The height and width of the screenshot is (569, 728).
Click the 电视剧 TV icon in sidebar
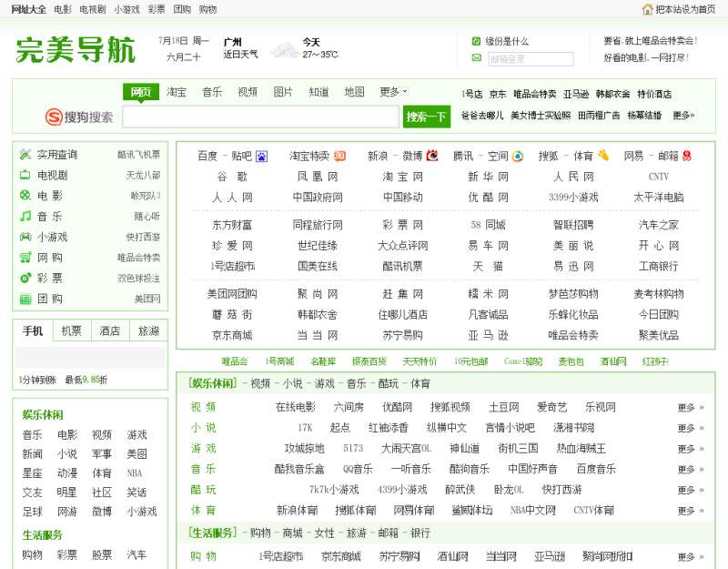[x=25, y=175]
